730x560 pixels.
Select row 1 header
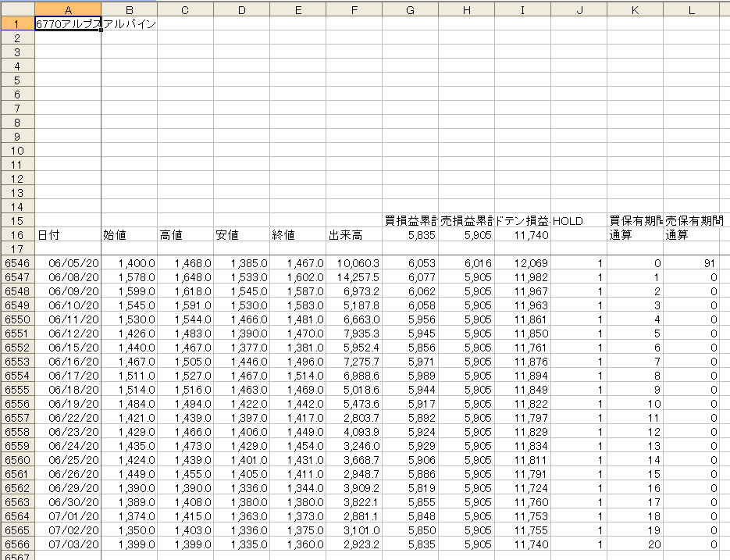click(17, 23)
